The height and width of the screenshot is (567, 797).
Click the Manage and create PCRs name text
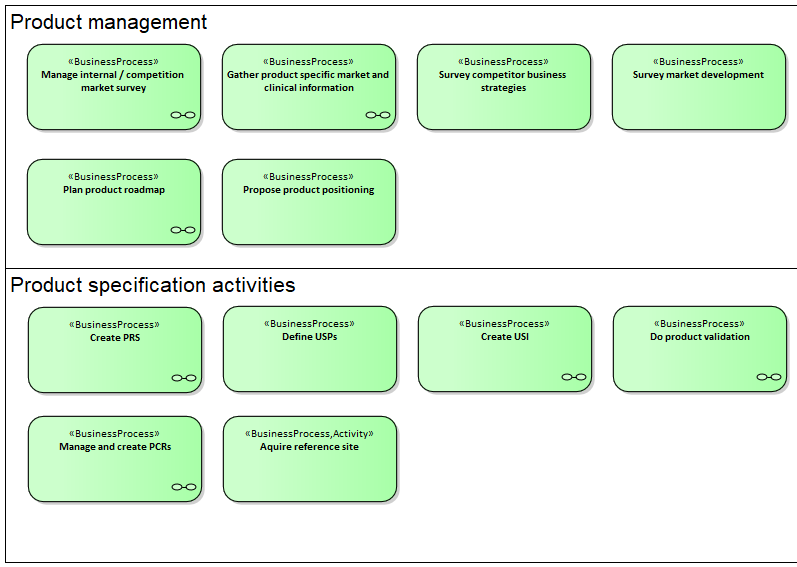point(114,447)
